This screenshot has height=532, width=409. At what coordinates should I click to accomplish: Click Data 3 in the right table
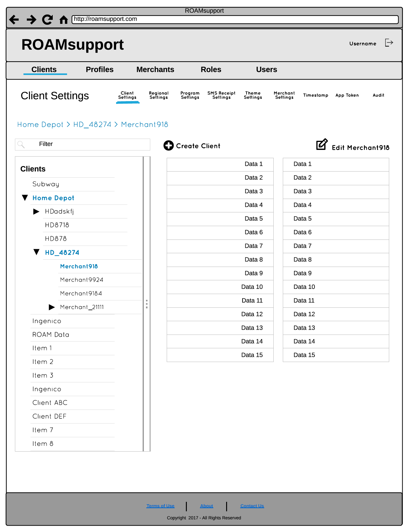coord(336,192)
